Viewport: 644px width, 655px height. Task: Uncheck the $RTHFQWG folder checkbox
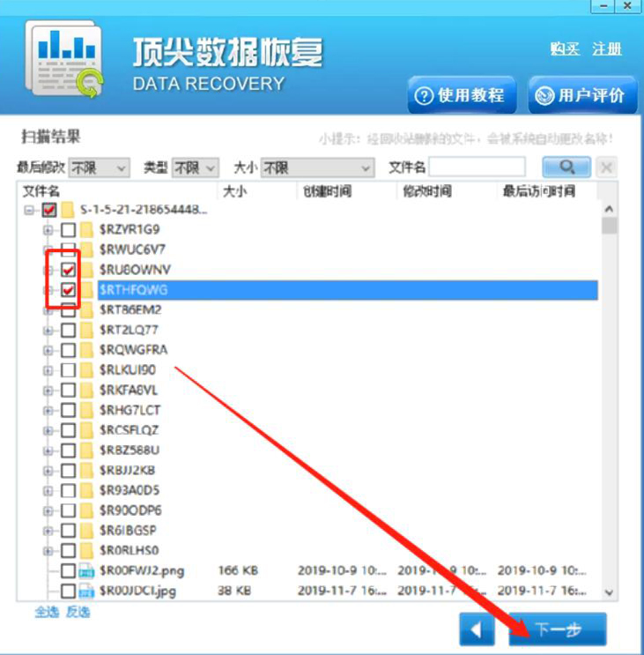tap(68, 289)
